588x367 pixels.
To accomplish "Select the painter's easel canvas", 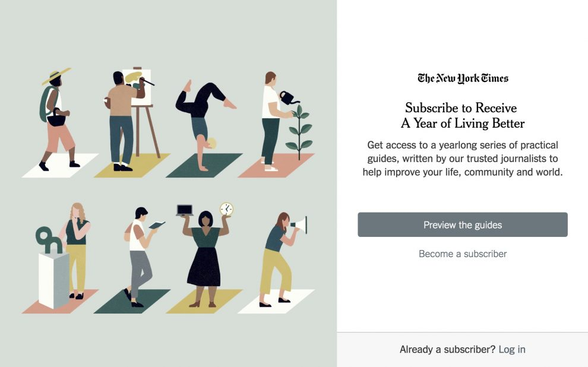I will click(x=137, y=87).
